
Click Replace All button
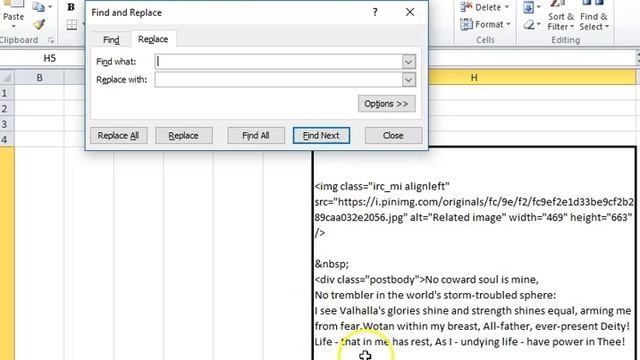(118, 136)
